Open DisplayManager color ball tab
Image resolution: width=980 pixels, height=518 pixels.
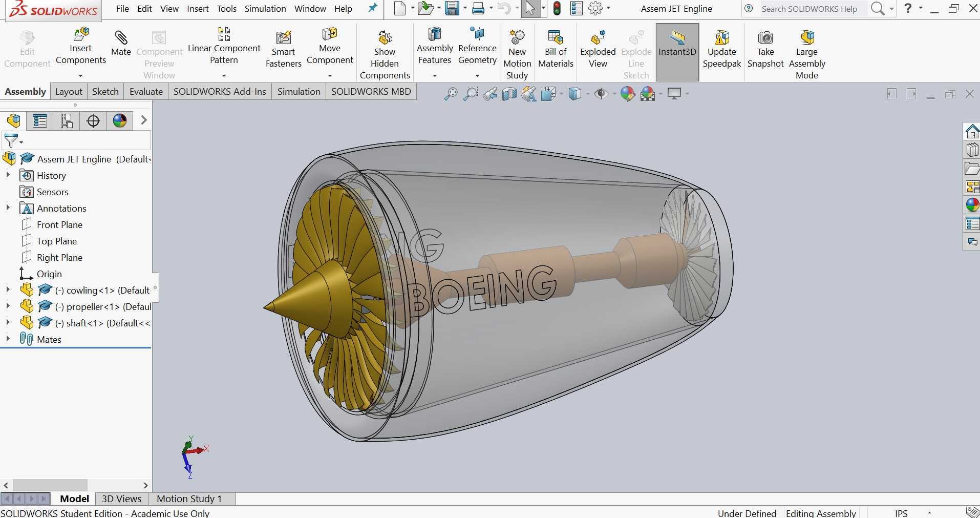tap(120, 120)
